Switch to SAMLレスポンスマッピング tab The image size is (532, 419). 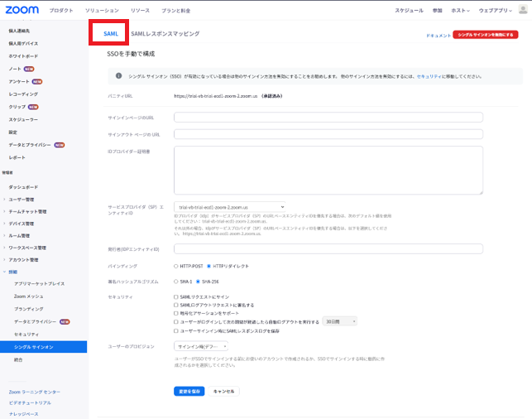[x=165, y=34]
